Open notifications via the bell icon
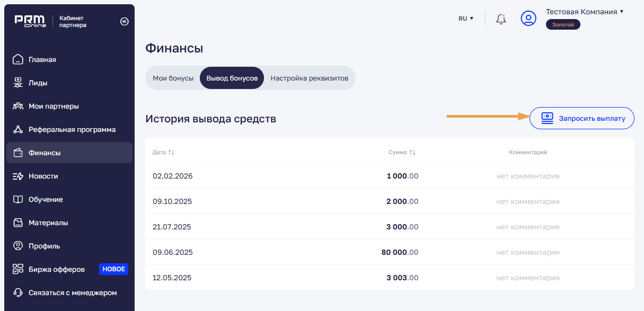The width and height of the screenshot is (644, 311). point(501,19)
